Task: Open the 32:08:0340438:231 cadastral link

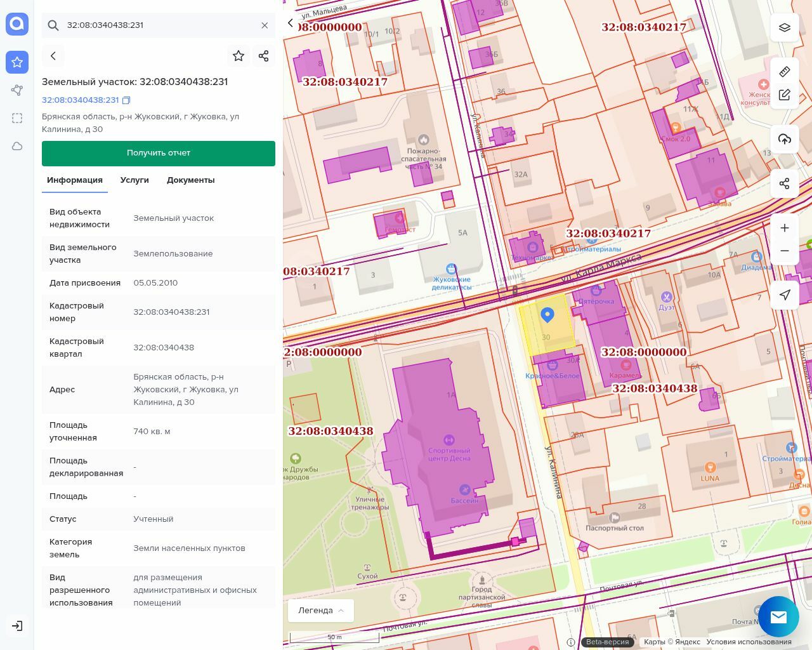Action: (81, 100)
